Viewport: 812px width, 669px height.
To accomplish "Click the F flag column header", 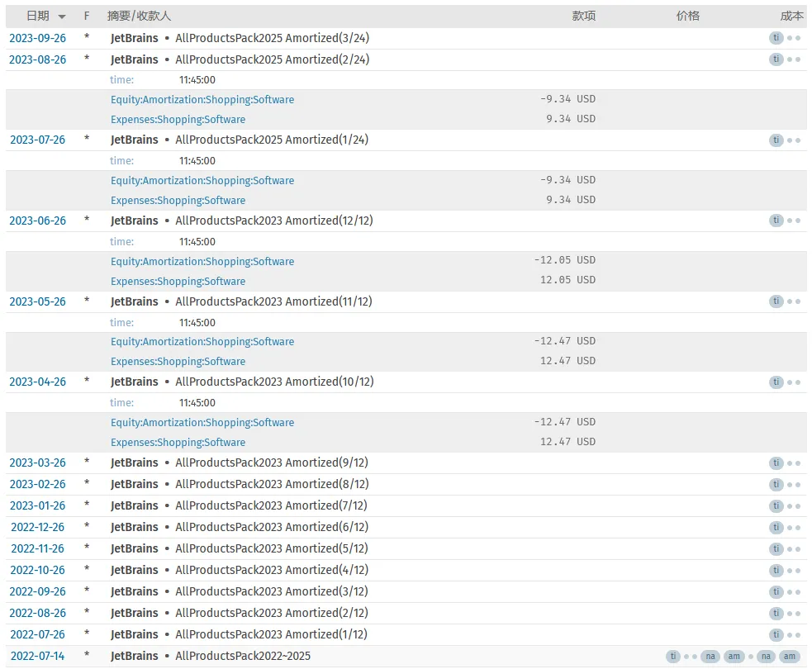I will (87, 16).
